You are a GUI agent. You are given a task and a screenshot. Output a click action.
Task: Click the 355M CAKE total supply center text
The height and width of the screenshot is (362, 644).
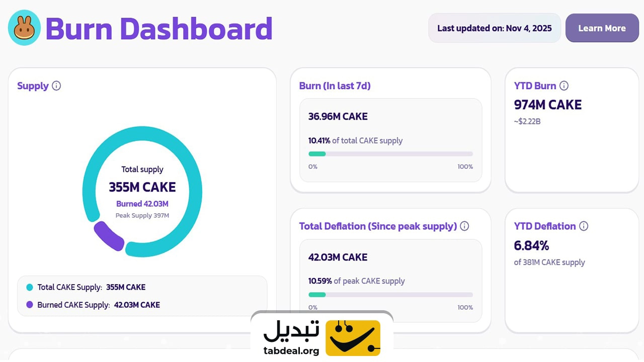coord(142,187)
